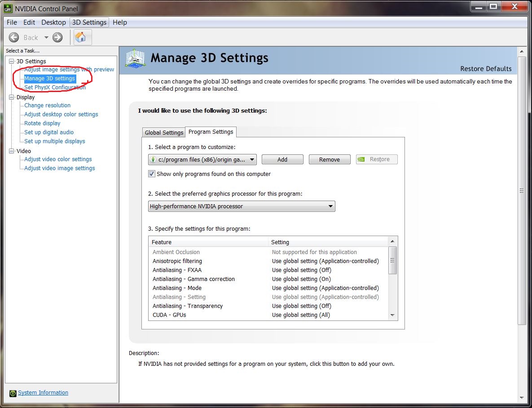Open the File menu
532x408 pixels.
[x=12, y=22]
